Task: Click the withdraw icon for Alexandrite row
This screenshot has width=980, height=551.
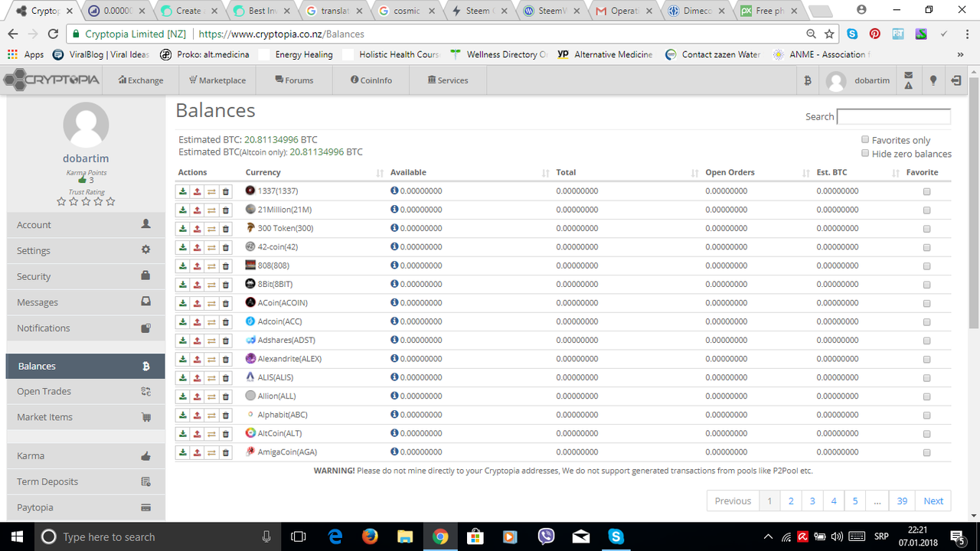Action: point(197,359)
